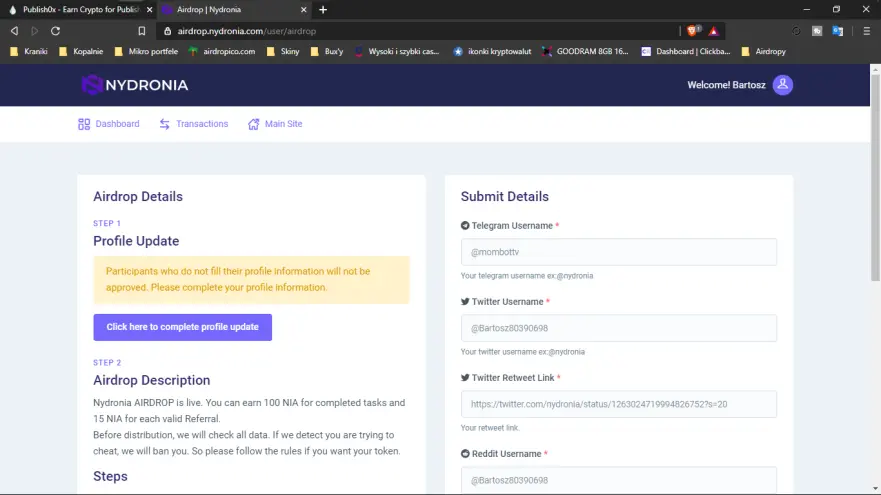This screenshot has height=495, width=881.
Task: Click the Steps heading
Action: pos(110,476)
